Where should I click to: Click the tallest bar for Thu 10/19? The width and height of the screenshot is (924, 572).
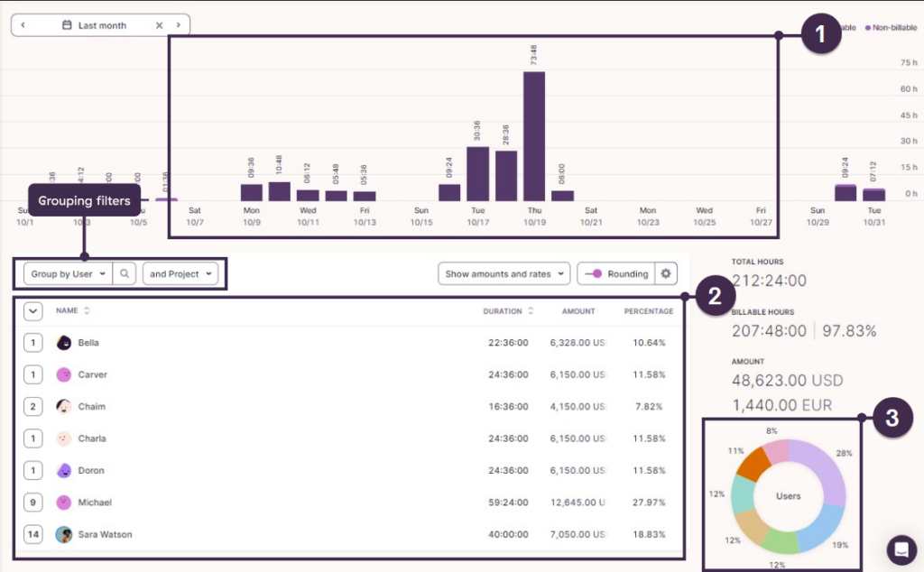(x=534, y=135)
